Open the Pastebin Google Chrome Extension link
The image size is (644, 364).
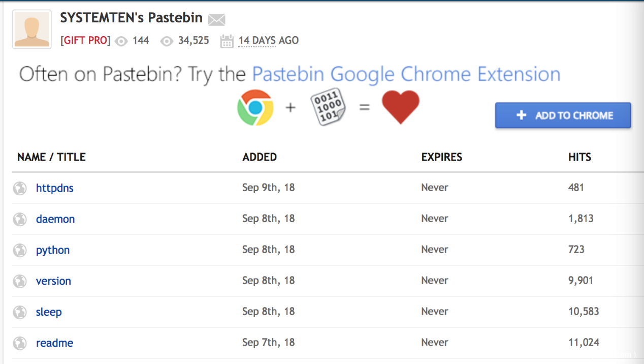coord(406,74)
